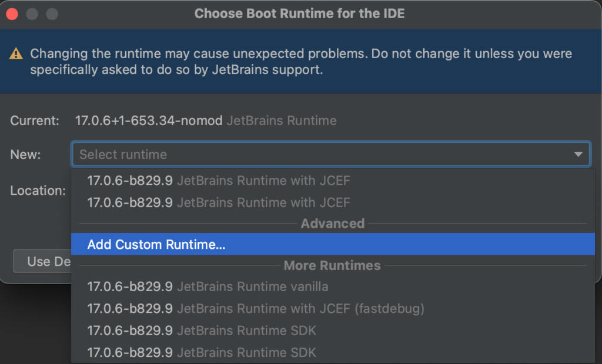Click the current runtime version 17.0.6+1-653.34-nomod
602x364 pixels.
pos(149,120)
